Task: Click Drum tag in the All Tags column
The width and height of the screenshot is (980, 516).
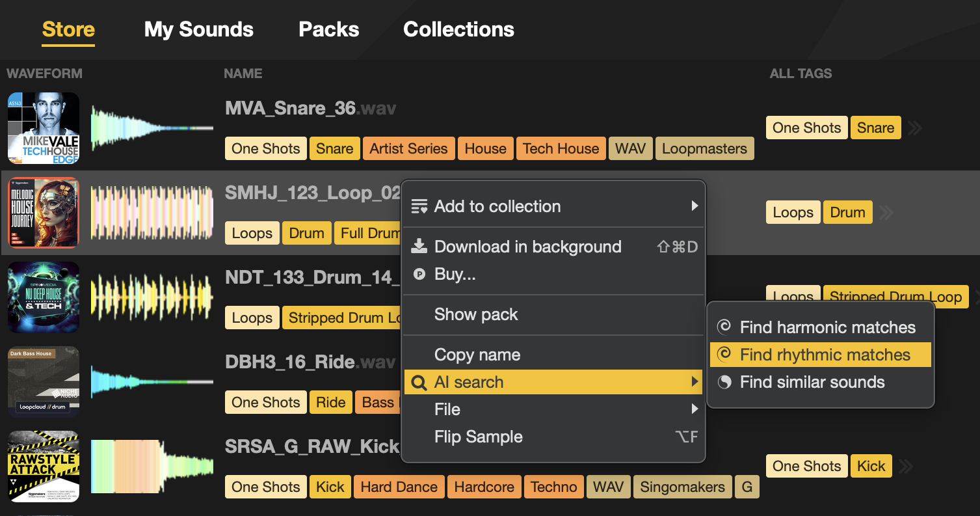Action: 847,212
